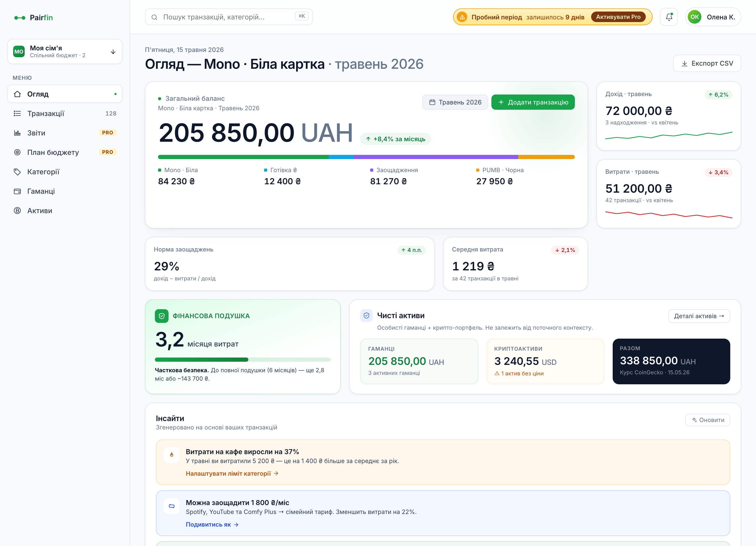The image size is (756, 546).
Task: Click the wallet icon beside Гаманці
Action: click(17, 191)
